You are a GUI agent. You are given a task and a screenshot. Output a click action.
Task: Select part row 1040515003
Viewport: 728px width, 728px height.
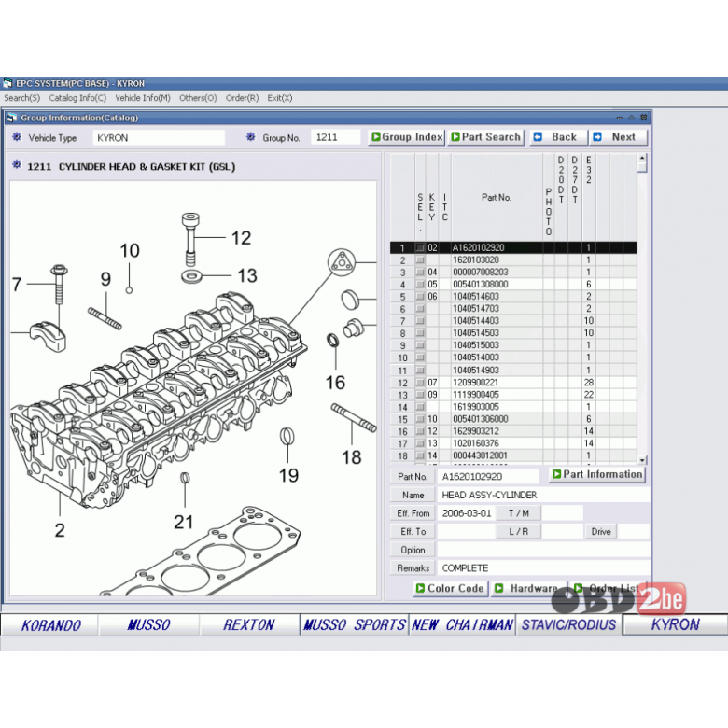[513, 345]
